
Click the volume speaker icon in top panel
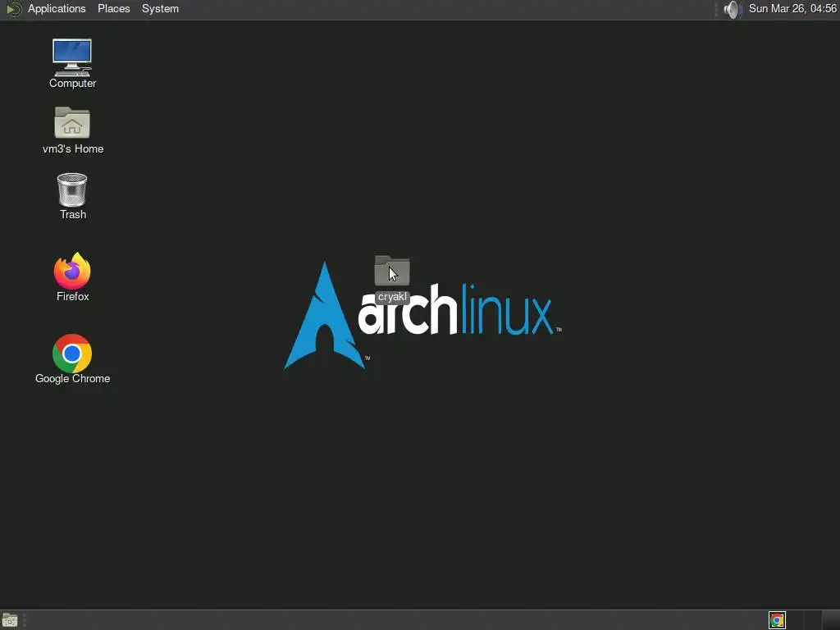point(731,9)
